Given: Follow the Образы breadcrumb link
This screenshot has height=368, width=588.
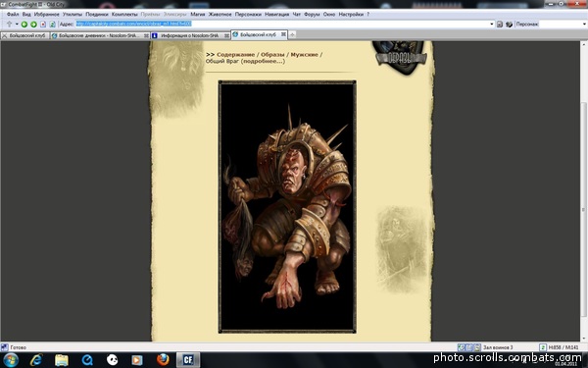Looking at the screenshot, I should tap(272, 54).
